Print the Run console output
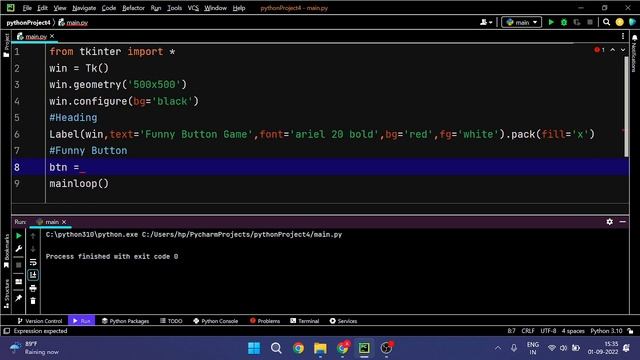This screenshot has width=640, height=360. pos(33,289)
